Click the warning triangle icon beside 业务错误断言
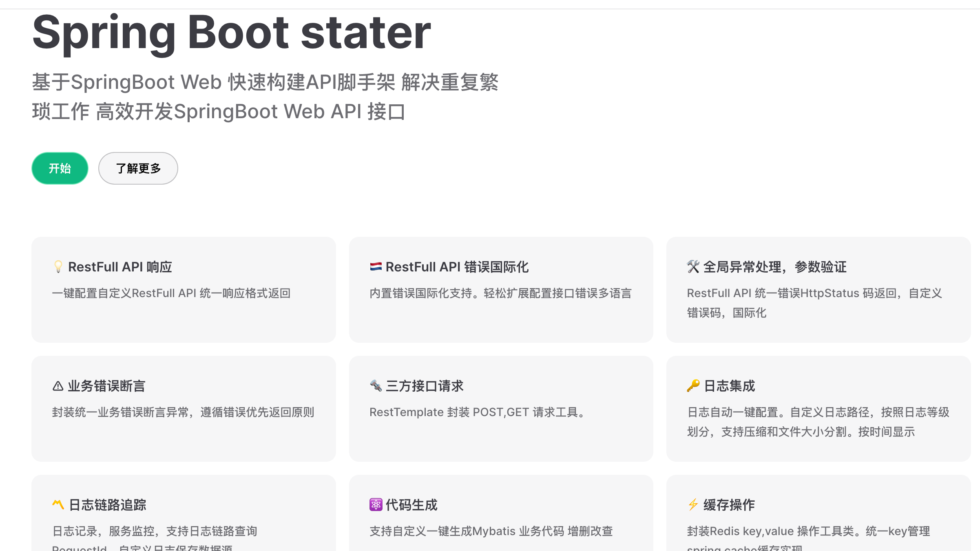 pyautogui.click(x=58, y=386)
